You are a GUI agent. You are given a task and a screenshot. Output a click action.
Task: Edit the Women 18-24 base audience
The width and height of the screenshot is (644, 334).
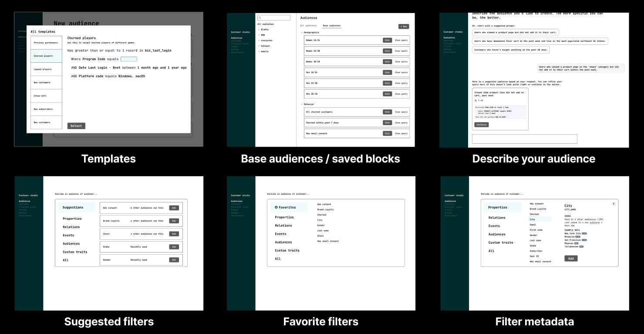(x=387, y=40)
